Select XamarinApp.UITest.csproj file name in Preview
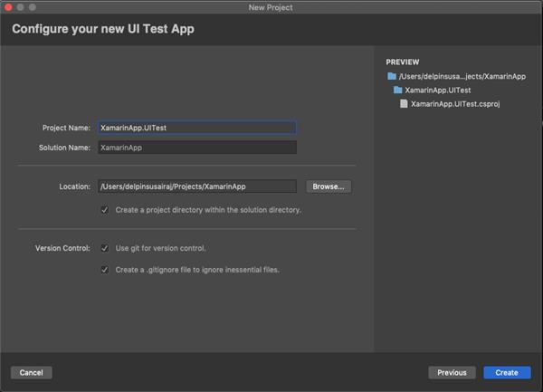The image size is (543, 392). click(x=456, y=104)
